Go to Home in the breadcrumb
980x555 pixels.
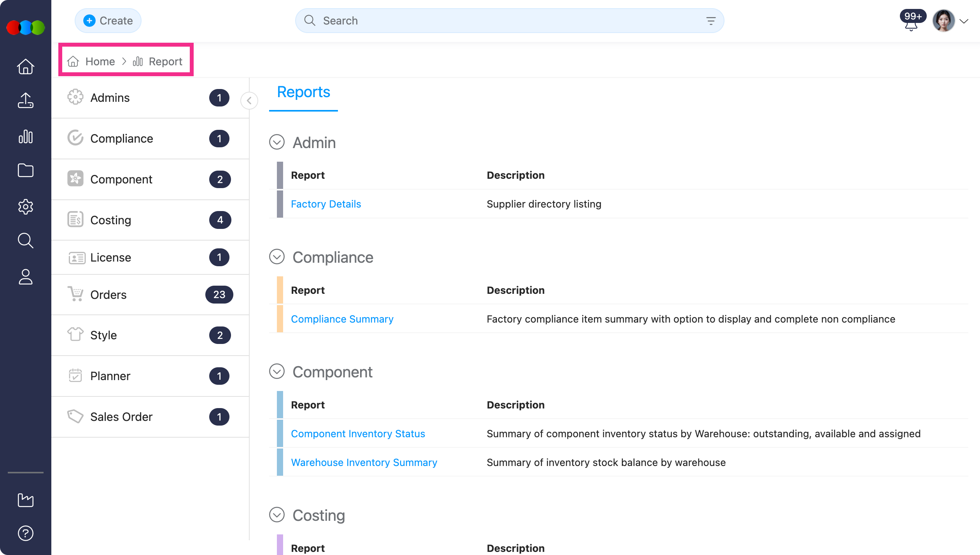point(100,61)
